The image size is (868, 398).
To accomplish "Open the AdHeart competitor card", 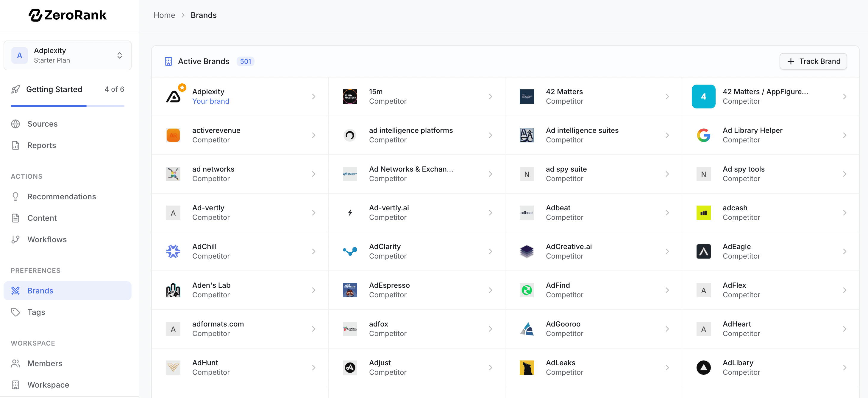I will 770,329.
